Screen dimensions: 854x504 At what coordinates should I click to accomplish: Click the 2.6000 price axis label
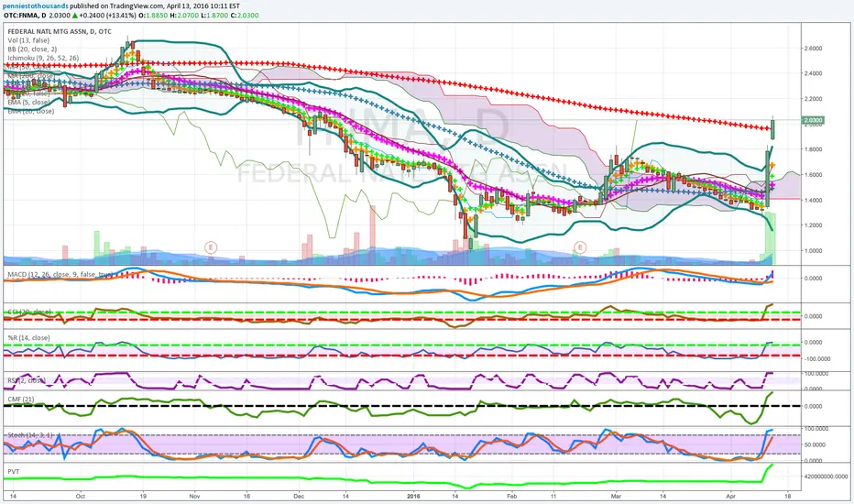click(813, 49)
